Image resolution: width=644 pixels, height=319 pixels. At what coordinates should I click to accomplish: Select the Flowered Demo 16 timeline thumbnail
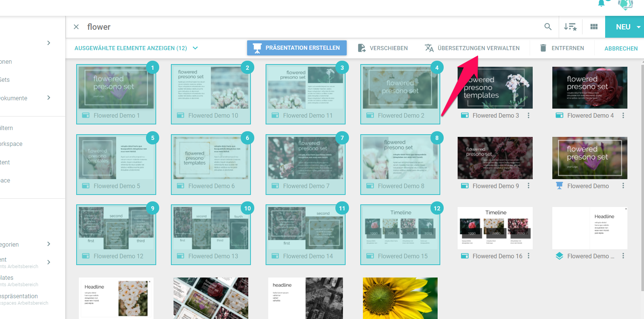click(x=495, y=228)
